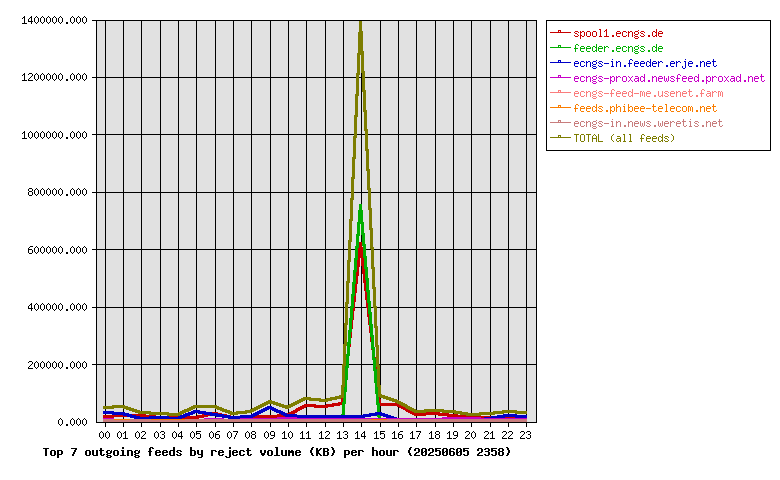Click the green feeder.ecngs.de peak
This screenshot has width=780, height=480.
[361, 206]
